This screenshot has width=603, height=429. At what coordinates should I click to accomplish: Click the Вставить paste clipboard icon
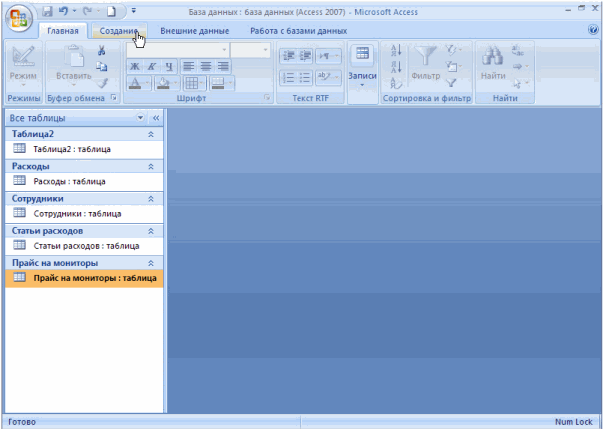click(74, 56)
